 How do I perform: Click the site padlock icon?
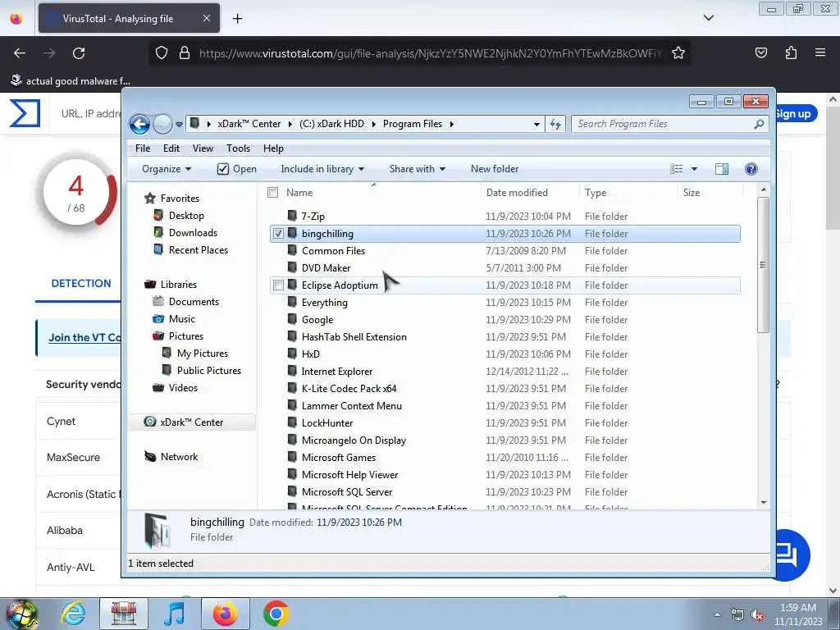(185, 53)
